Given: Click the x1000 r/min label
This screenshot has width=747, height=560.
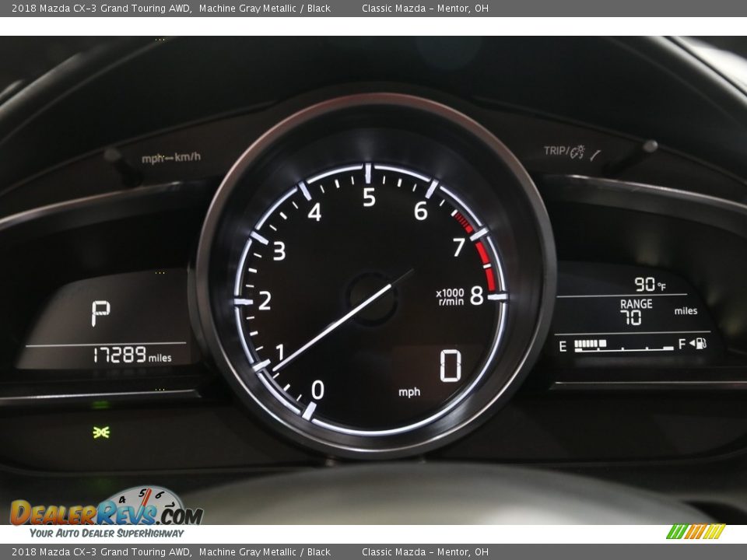Looking at the screenshot, I should [x=450, y=297].
